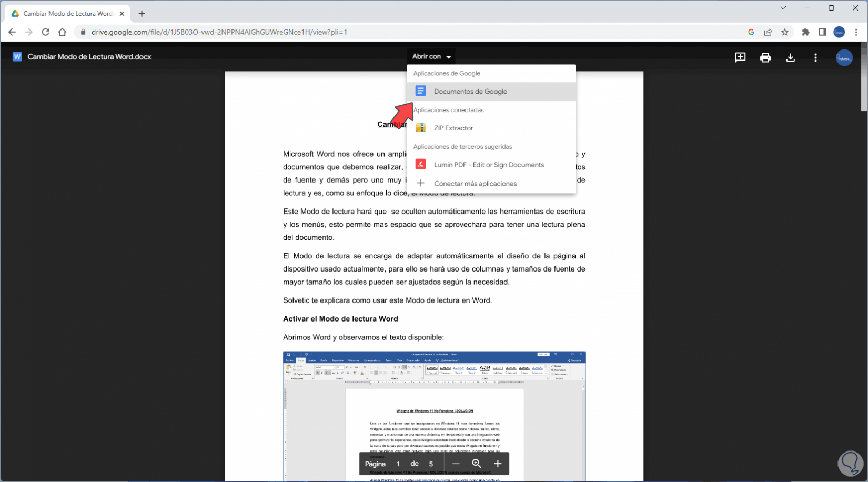
Task: Open the browser home page
Action: click(63, 32)
